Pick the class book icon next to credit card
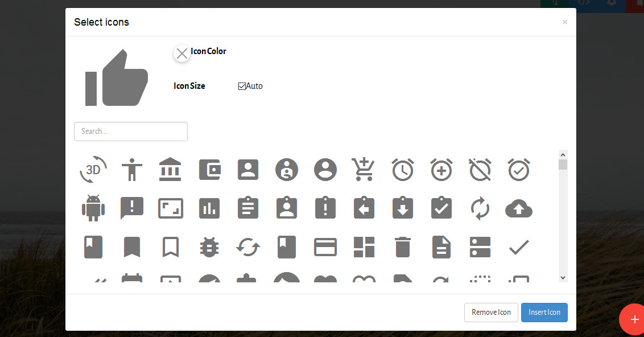Viewport: 644px width, 337px height. coord(287,247)
